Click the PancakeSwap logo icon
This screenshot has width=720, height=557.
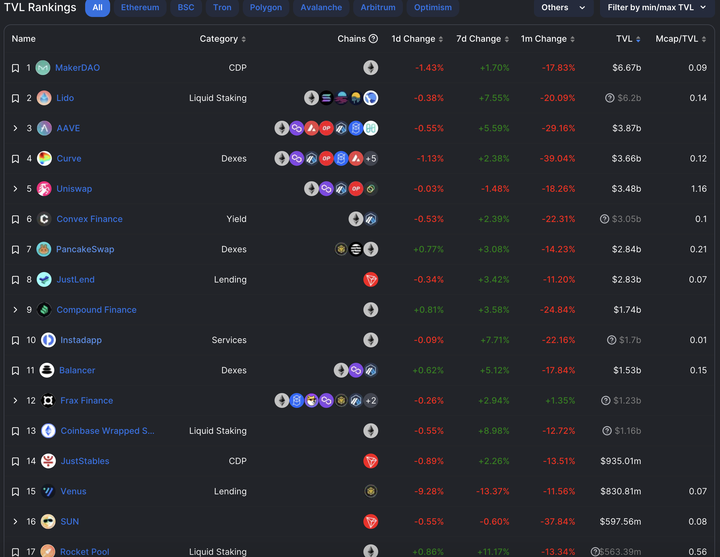(x=44, y=249)
